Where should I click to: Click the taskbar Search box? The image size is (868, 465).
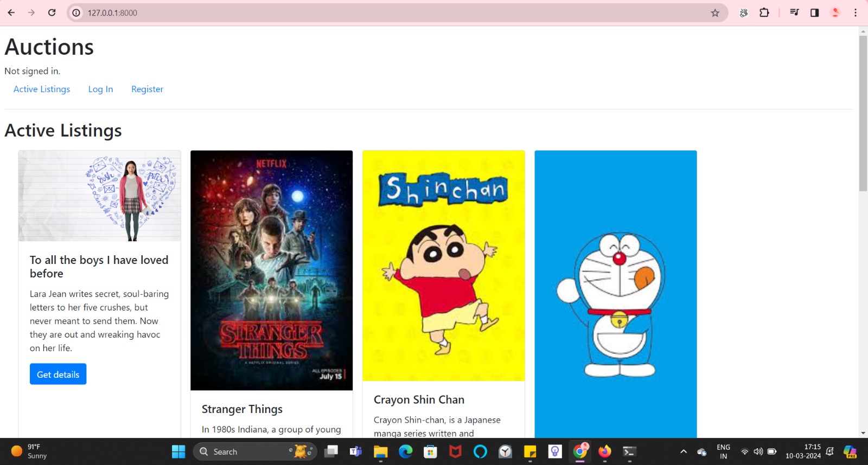point(255,451)
